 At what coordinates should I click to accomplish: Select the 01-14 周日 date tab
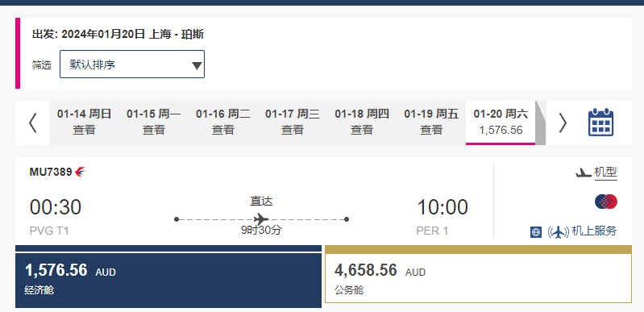(84, 122)
